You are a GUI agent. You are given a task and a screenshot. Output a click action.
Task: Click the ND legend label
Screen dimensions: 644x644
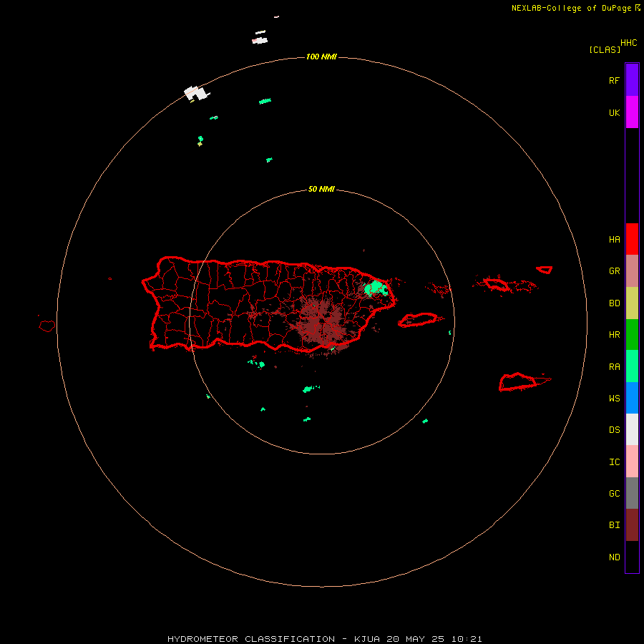[614, 557]
